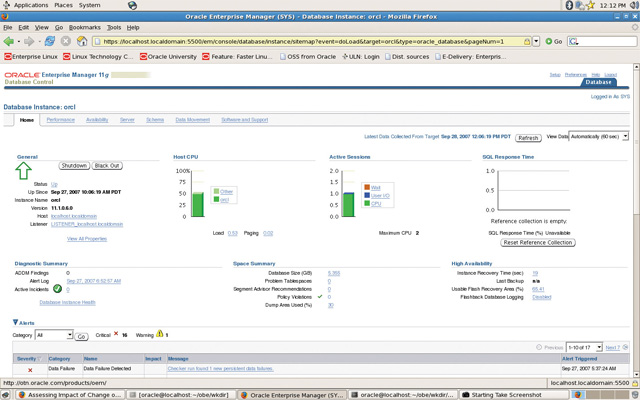Reload the page with the Refresh icon

tap(50, 41)
